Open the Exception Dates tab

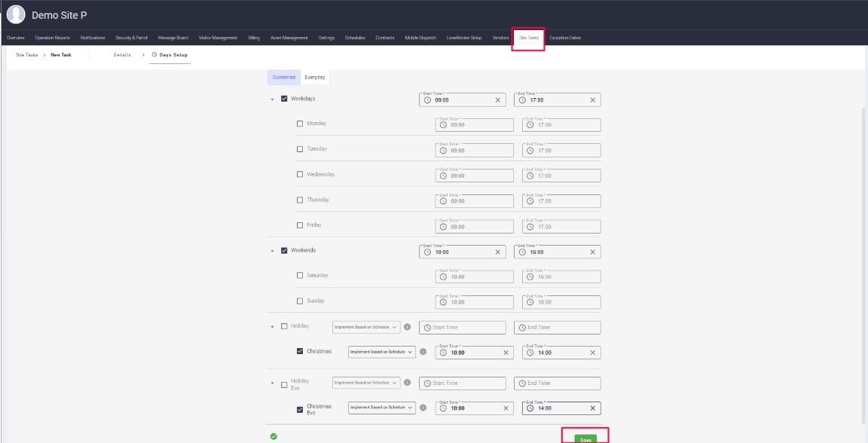[x=565, y=38]
